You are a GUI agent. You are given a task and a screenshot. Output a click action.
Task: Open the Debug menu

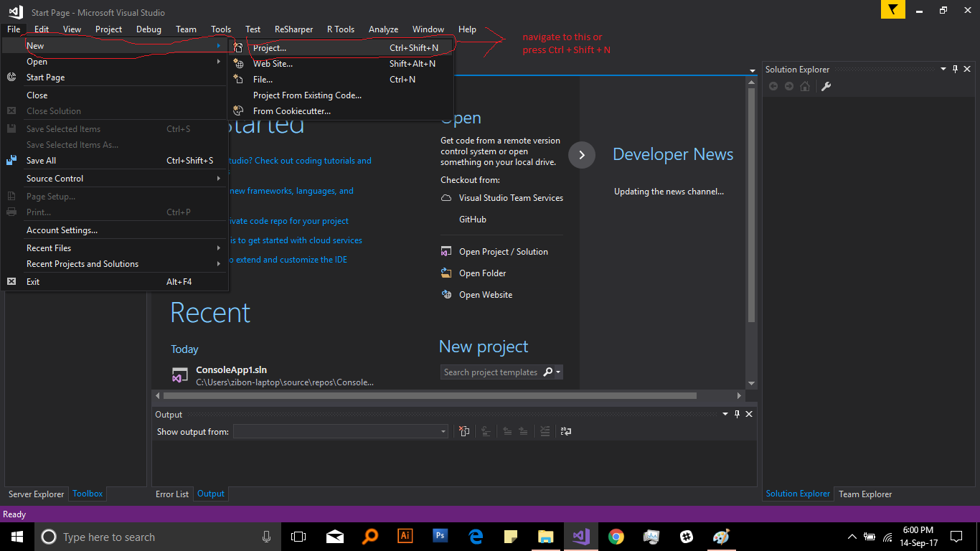[x=149, y=29]
